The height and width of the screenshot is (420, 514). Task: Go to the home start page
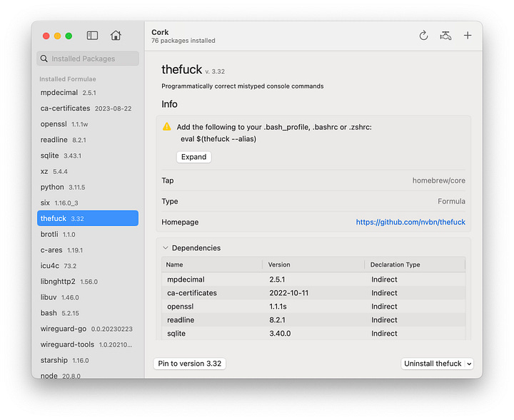(116, 35)
